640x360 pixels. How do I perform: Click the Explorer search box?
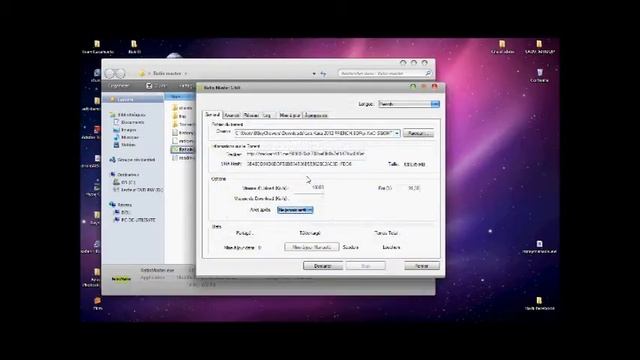(385, 73)
